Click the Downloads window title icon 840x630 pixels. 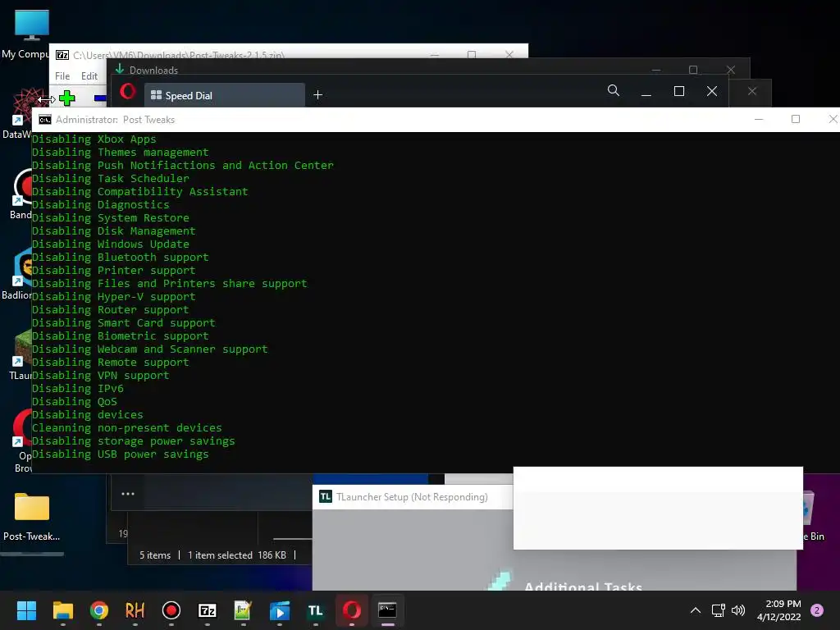tap(120, 69)
